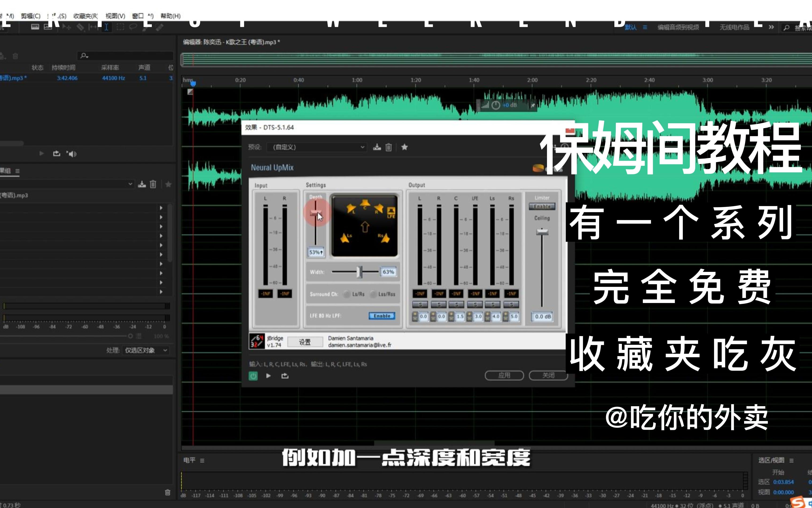This screenshot has height=508, width=812.
Task: Solo the C output channel
Action: click(x=456, y=305)
